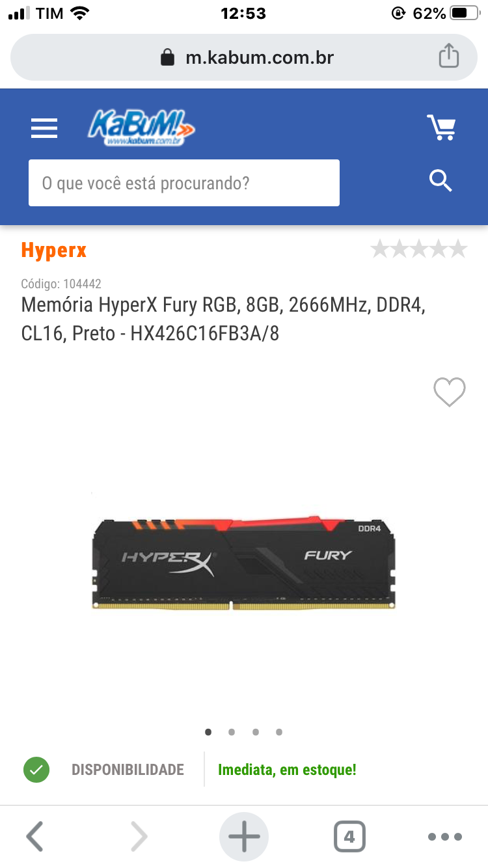Open the hamburger menu
The image size is (488, 868).
click(x=44, y=128)
